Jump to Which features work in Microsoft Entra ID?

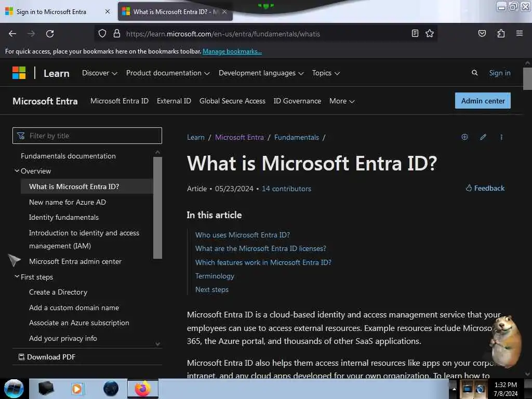pyautogui.click(x=263, y=262)
